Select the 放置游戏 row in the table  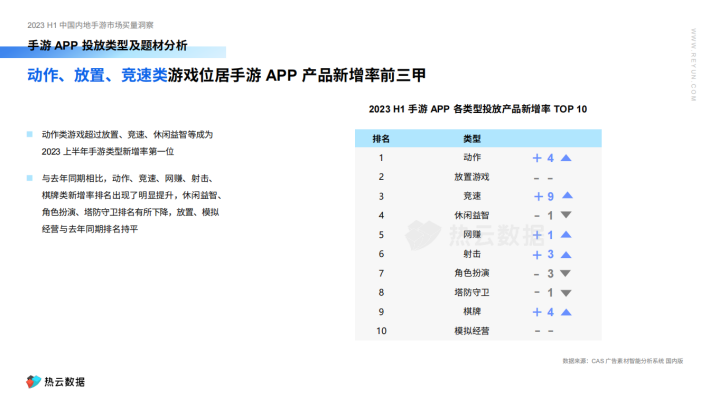click(x=478, y=177)
